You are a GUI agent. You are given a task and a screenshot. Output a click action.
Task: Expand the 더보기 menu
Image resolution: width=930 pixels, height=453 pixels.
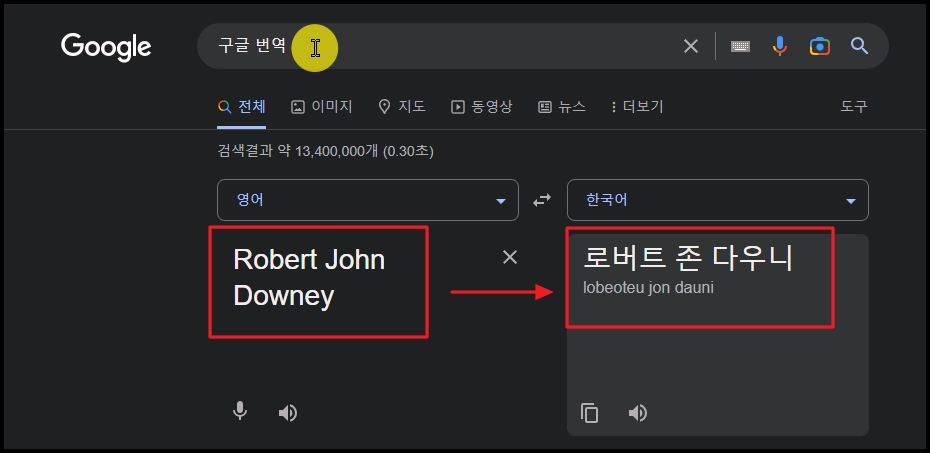pos(637,107)
